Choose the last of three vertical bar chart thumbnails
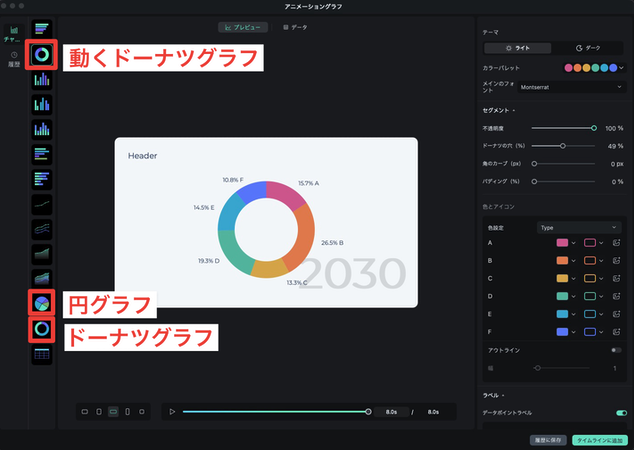Image resolution: width=634 pixels, height=450 pixels. point(42,129)
